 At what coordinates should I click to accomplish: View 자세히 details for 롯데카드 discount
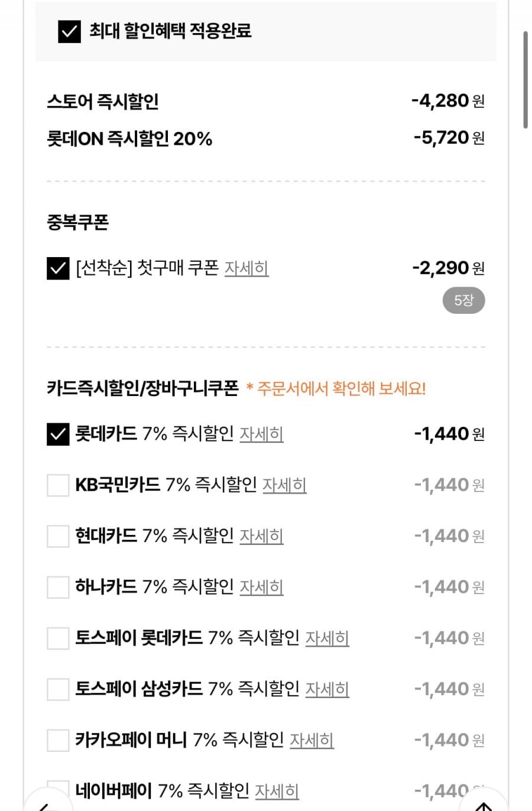pyautogui.click(x=261, y=434)
